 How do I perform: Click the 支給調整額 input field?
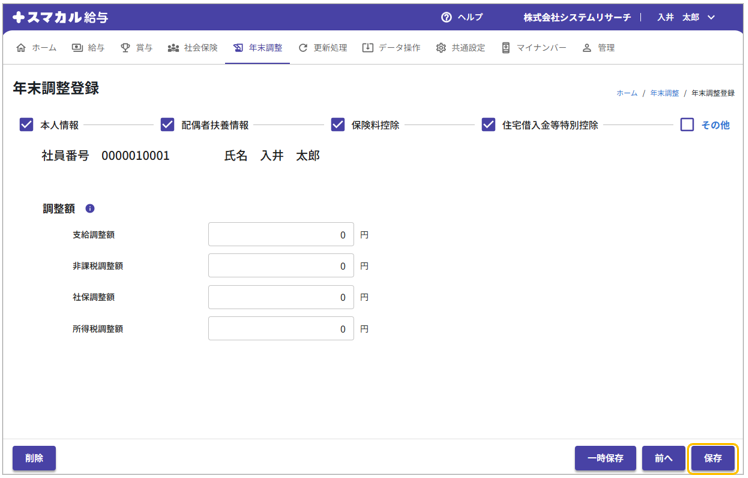tap(281, 235)
